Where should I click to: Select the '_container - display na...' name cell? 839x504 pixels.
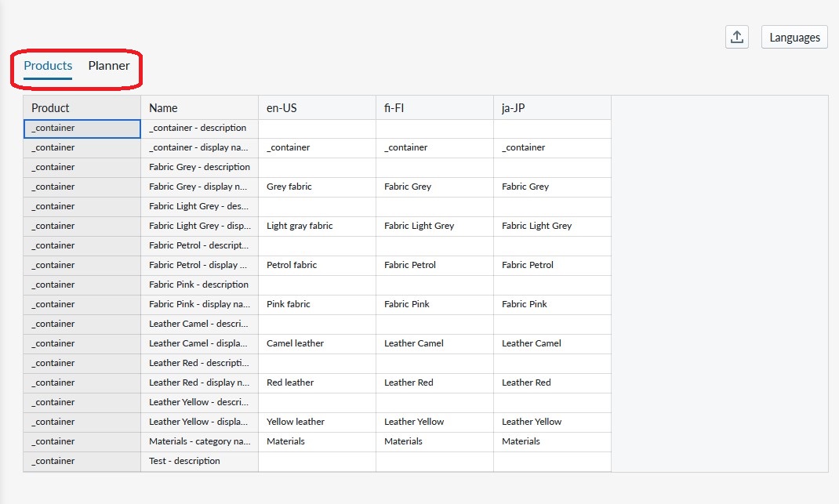tap(200, 148)
